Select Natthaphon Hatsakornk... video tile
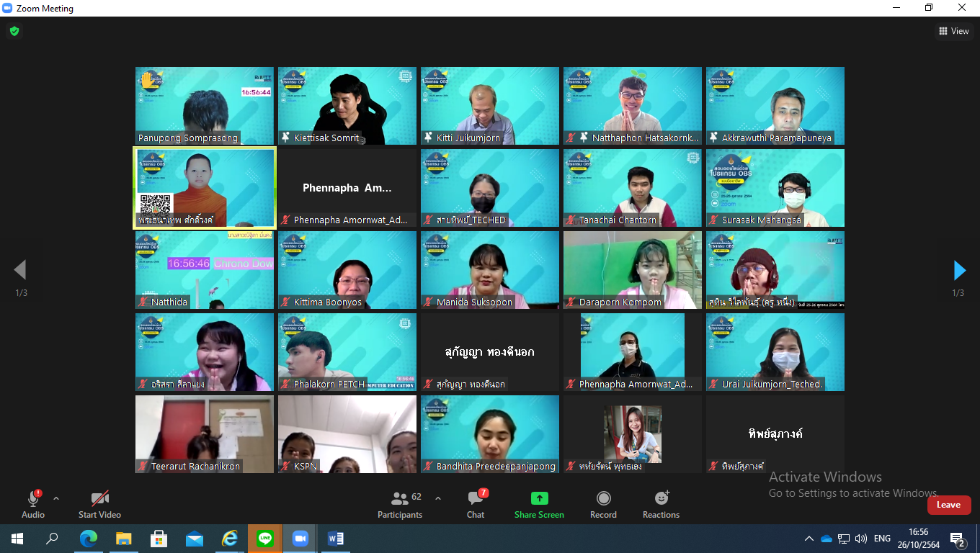 (633, 106)
